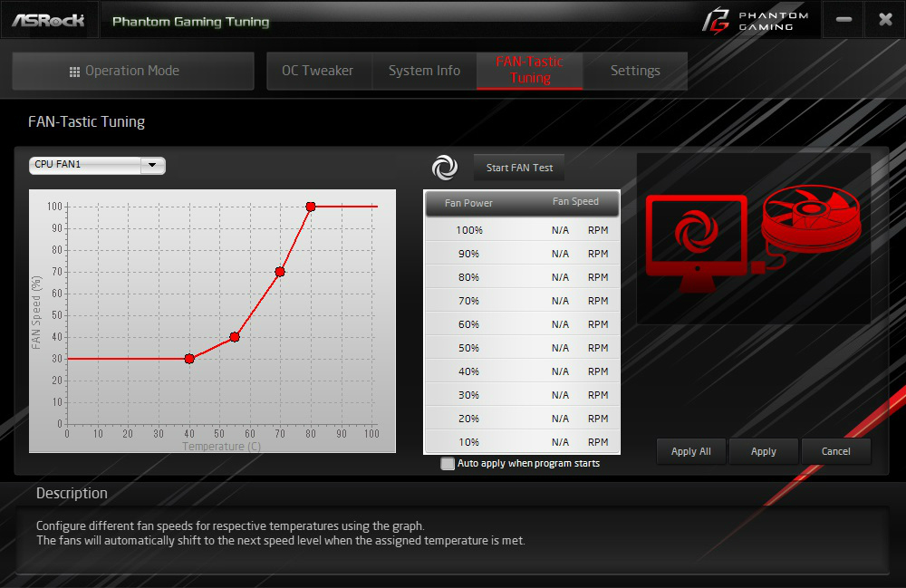Click the ASRock logo in title bar
Image resolution: width=906 pixels, height=588 pixels.
49,21
